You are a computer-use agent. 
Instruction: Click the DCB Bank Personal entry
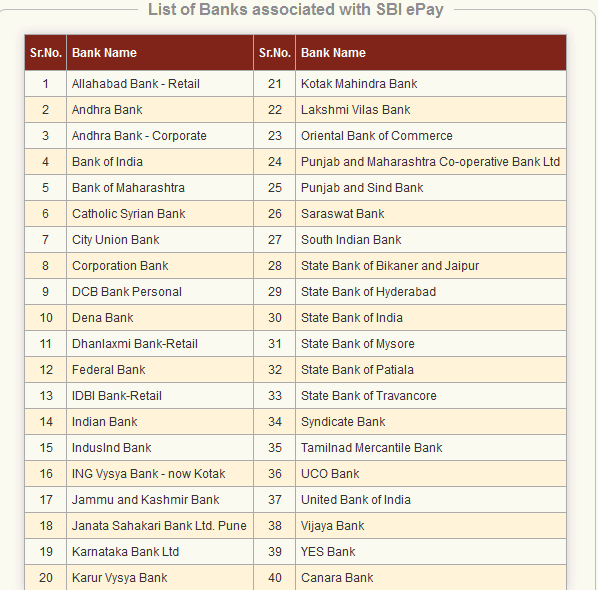click(127, 292)
